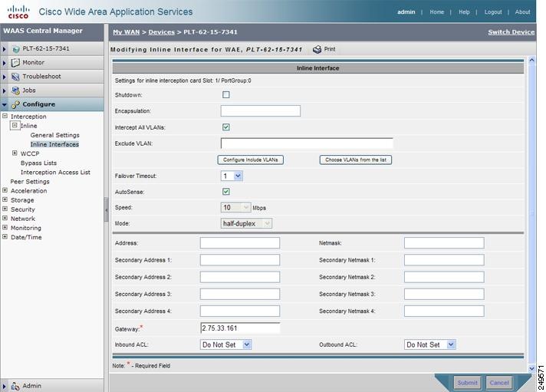Click the Encapsulation input field
The image size is (546, 392).
coord(261,110)
